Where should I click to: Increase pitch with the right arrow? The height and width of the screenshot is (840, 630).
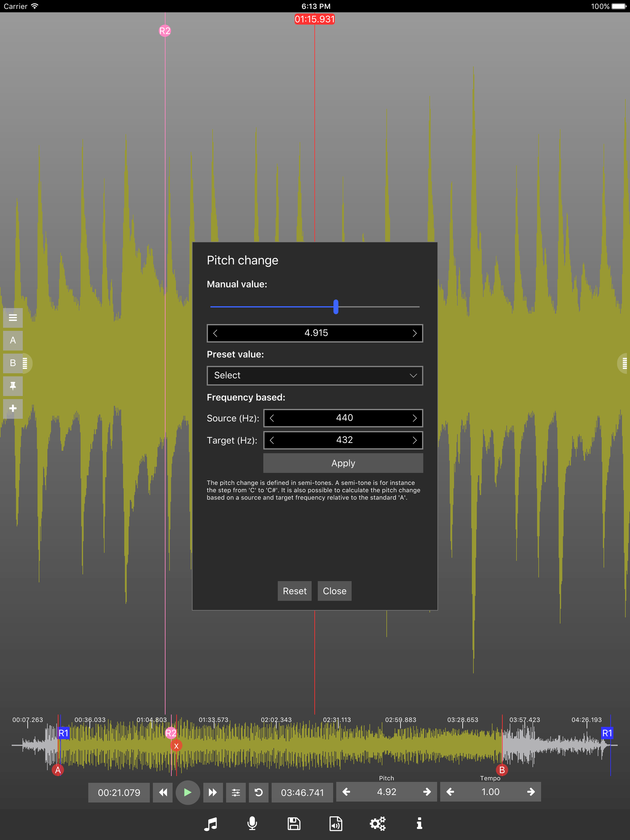tap(427, 792)
